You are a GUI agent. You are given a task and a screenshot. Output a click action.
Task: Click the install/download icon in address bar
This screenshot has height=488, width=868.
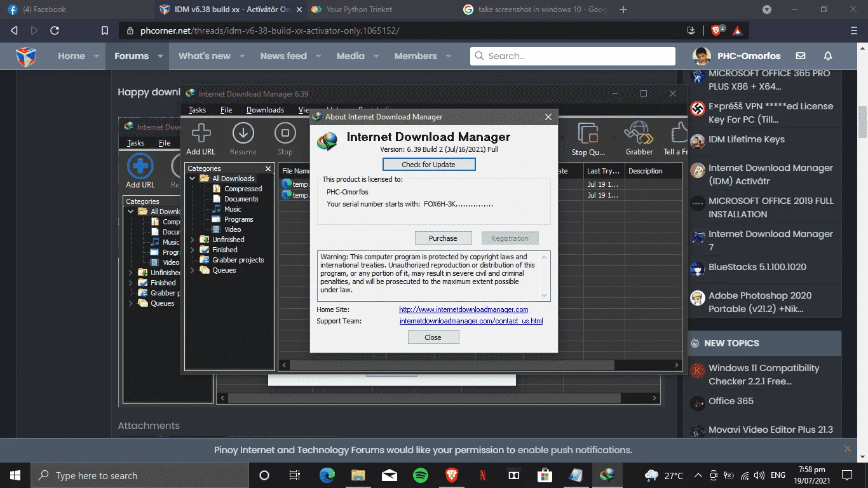point(691,30)
